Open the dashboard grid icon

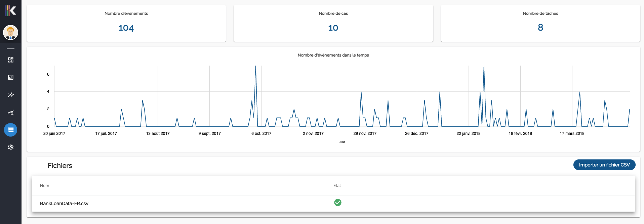click(11, 60)
